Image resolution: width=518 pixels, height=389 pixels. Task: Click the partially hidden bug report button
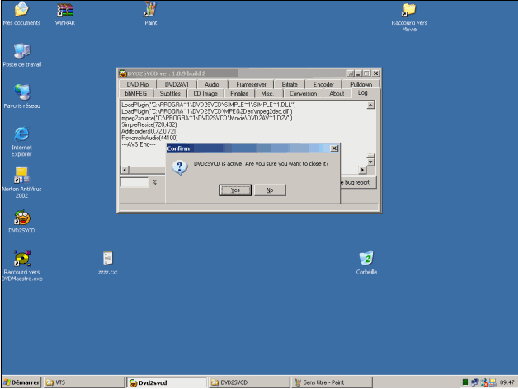pyautogui.click(x=358, y=183)
